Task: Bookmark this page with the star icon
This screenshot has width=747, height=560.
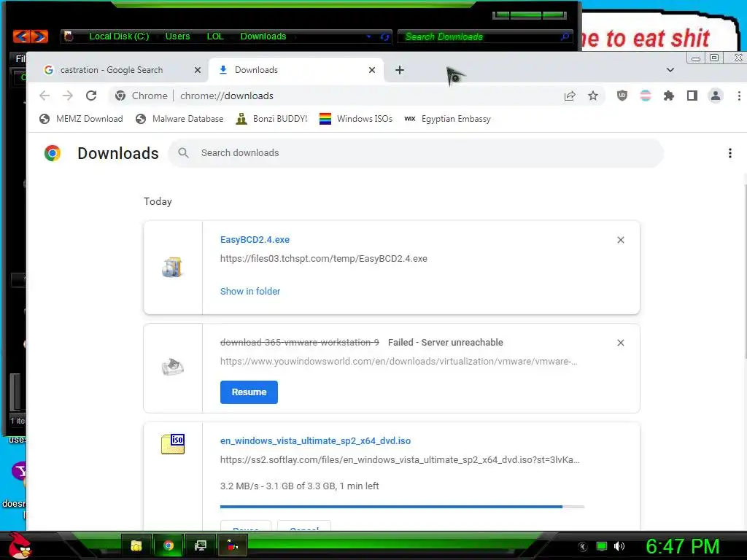Action: tap(592, 96)
